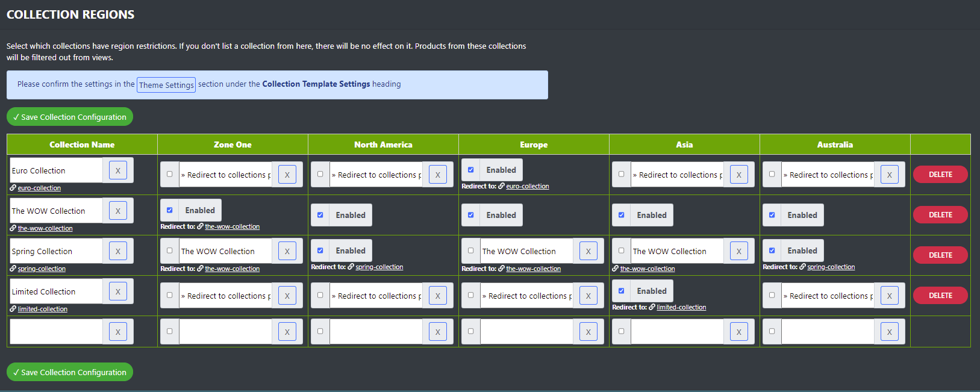Viewport: 980px width, 392px height.
Task: Open spring-collection link under collection name
Action: coord(42,269)
